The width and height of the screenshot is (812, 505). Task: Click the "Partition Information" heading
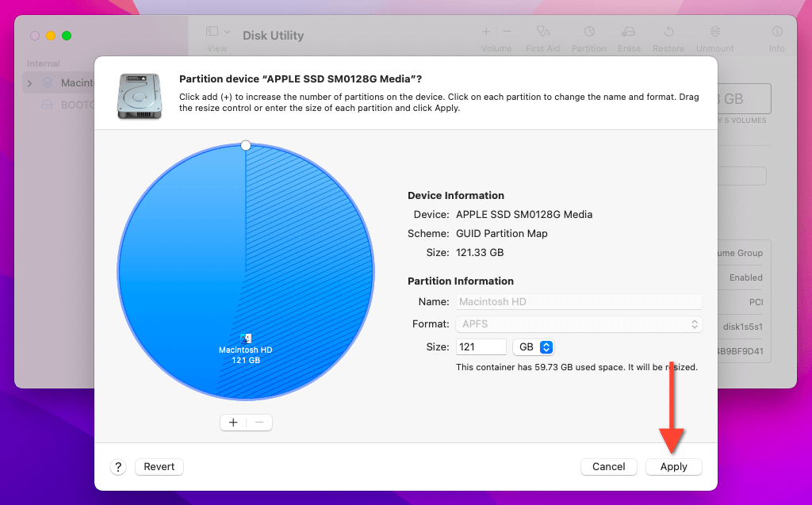click(461, 281)
